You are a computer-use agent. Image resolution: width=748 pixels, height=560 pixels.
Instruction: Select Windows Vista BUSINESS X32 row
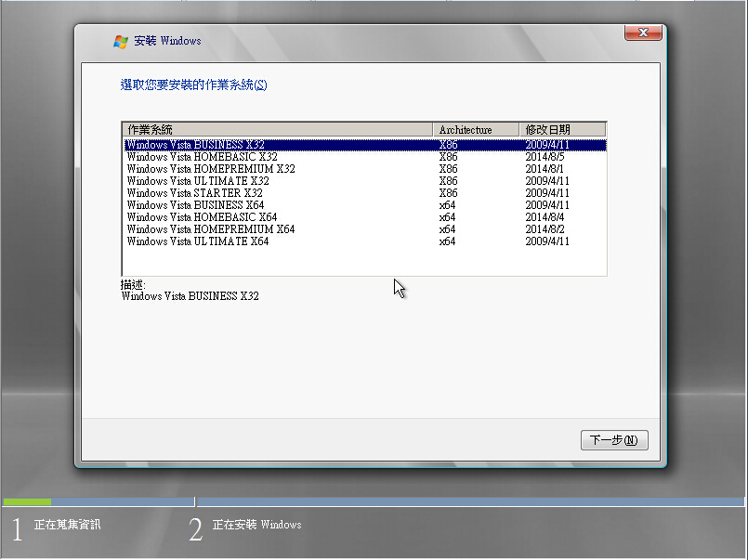pos(365,144)
